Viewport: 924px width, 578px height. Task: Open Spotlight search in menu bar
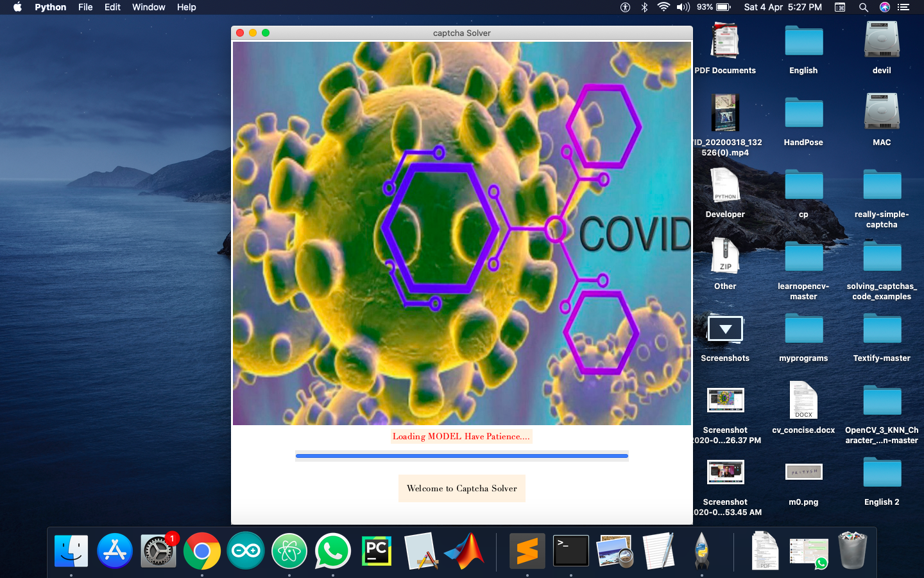click(x=864, y=7)
